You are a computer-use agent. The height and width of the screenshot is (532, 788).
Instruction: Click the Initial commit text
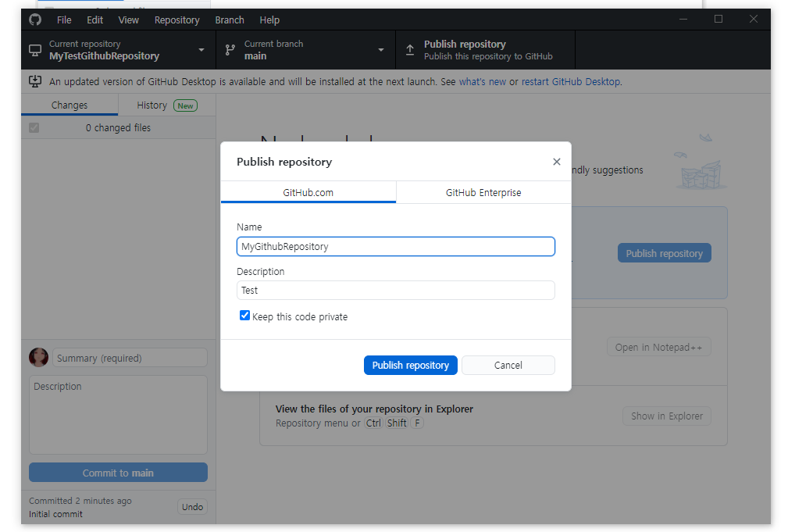(55, 514)
